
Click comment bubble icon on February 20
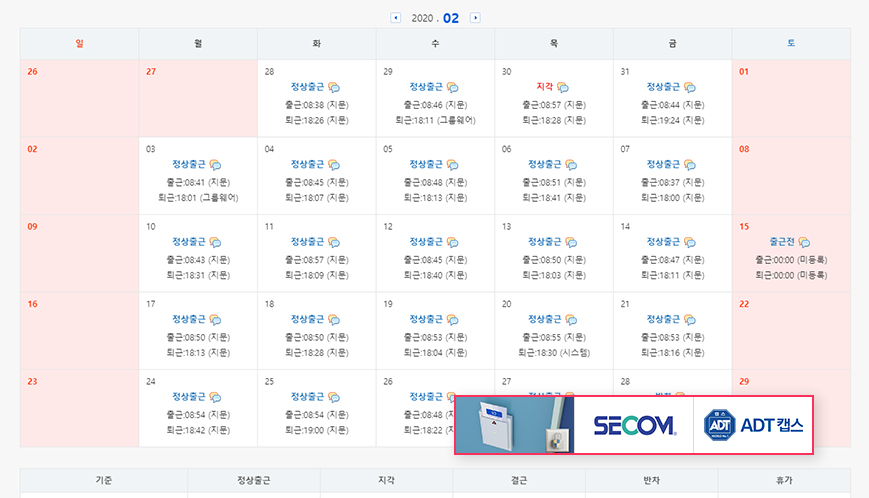coord(571,320)
